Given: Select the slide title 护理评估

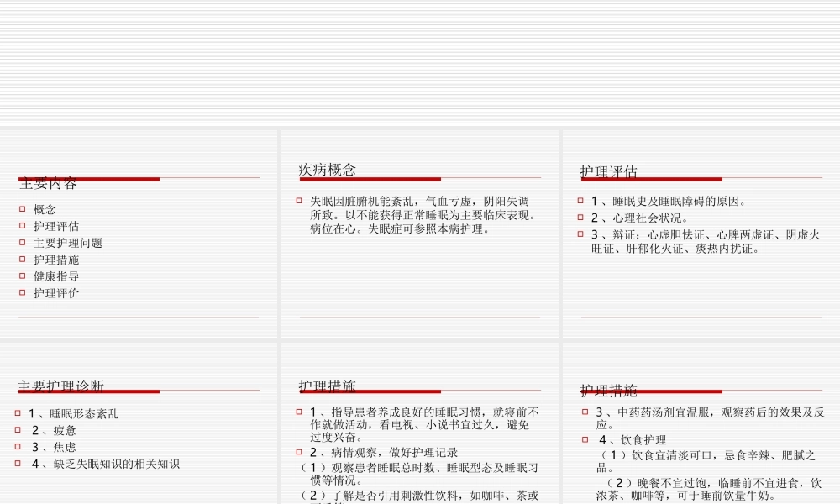Looking at the screenshot, I should pyautogui.click(x=608, y=171).
